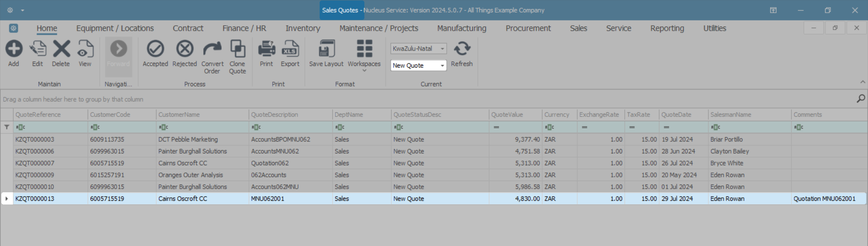Open the Inventory ribbon tab
The image size is (868, 246).
[x=302, y=28]
